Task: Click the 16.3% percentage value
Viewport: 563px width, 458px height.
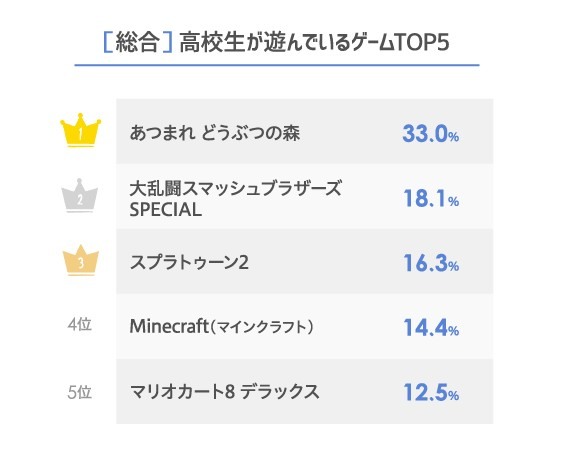Action: tap(431, 263)
